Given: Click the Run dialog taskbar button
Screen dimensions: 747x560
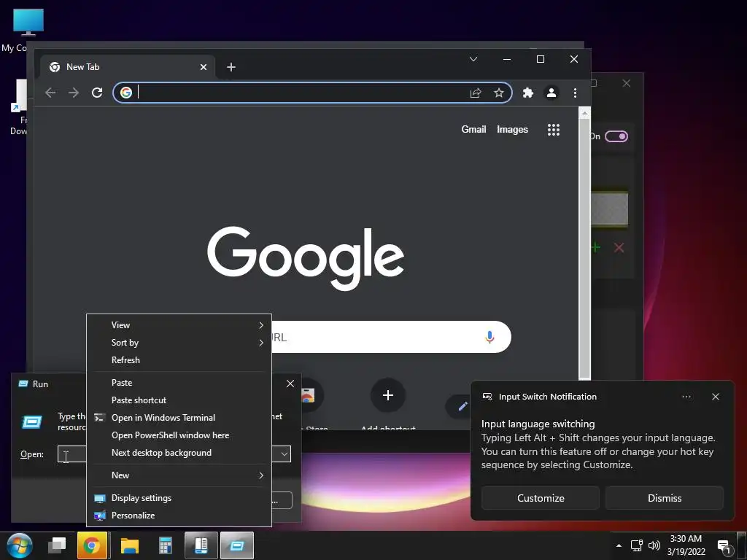Looking at the screenshot, I should click(x=237, y=545).
